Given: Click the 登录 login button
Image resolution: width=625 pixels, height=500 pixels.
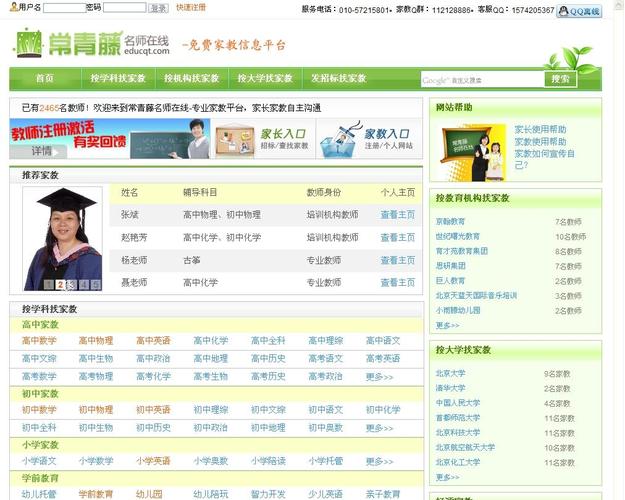Looking at the screenshot, I should (x=159, y=8).
